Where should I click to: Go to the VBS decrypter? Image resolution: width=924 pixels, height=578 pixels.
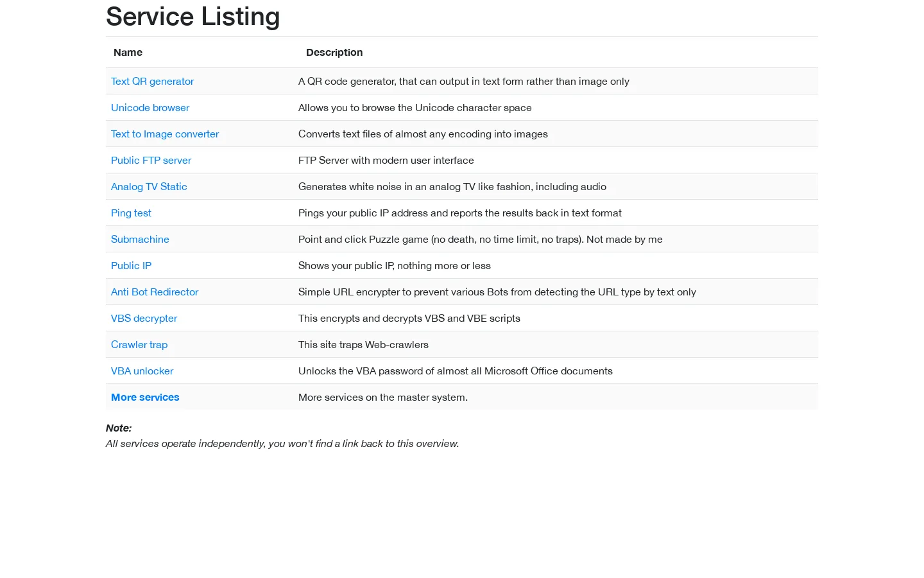[144, 319]
